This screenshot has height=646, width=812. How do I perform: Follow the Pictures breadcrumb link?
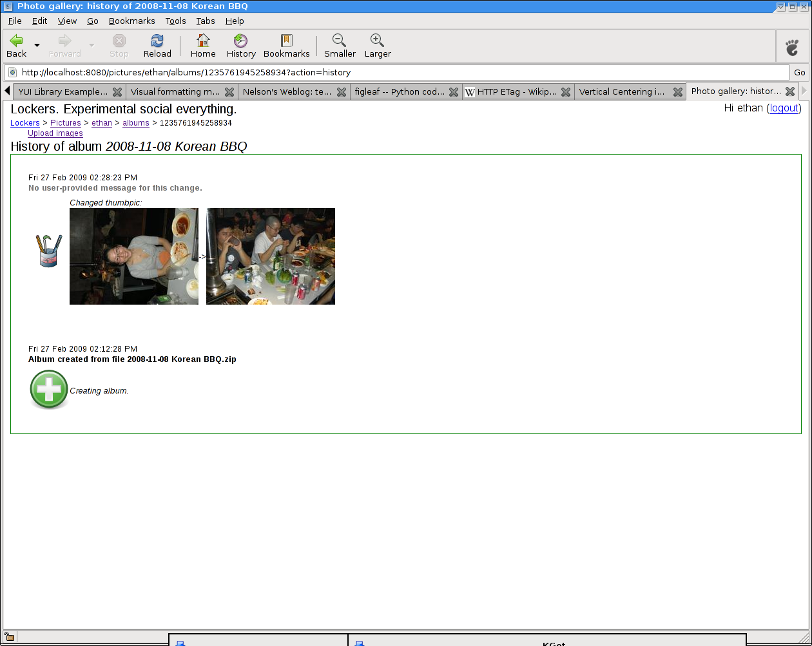click(x=66, y=123)
